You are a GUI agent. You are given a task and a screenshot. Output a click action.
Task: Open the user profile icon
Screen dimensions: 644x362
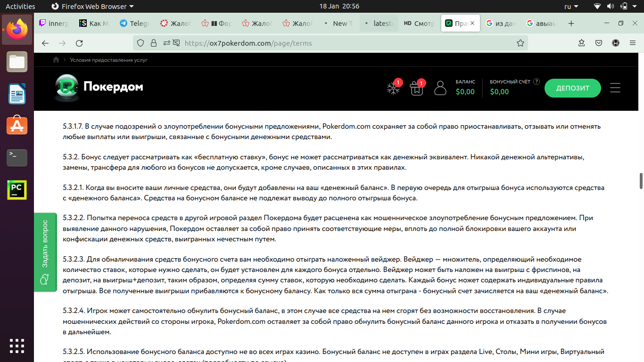[x=440, y=88]
